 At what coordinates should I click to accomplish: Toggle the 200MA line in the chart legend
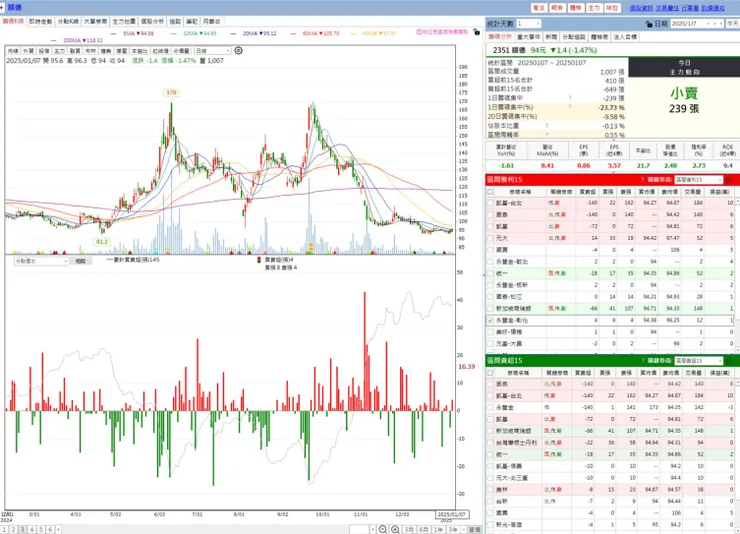tap(76, 41)
